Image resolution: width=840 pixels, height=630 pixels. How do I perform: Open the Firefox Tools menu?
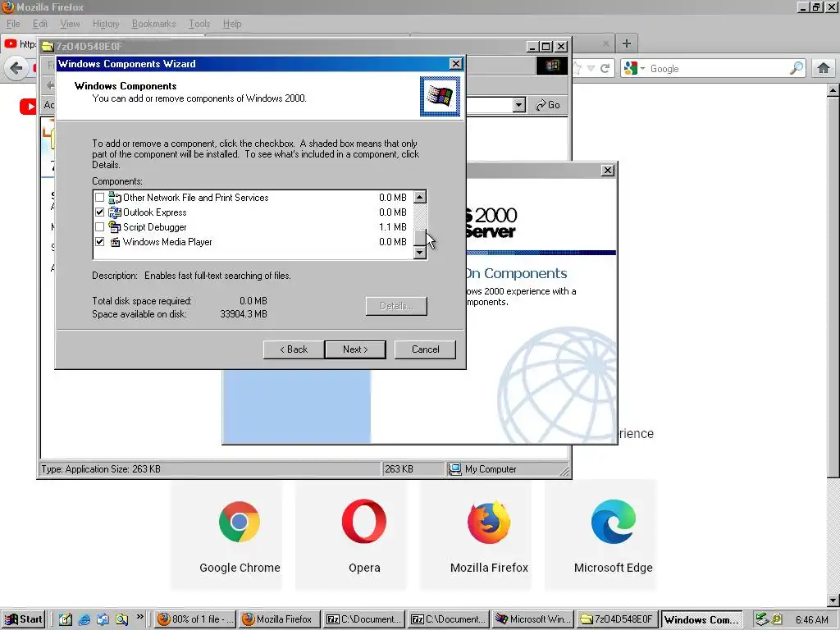coord(199,24)
